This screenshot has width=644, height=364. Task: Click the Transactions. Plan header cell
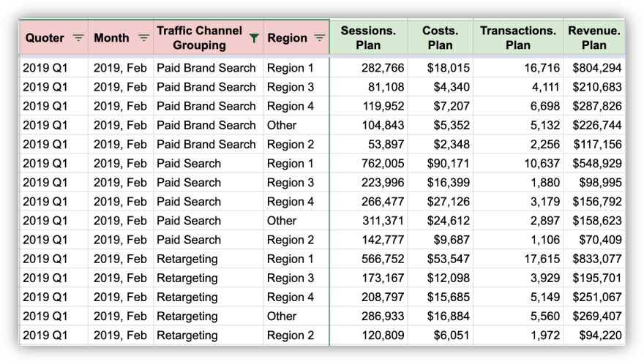tap(517, 38)
